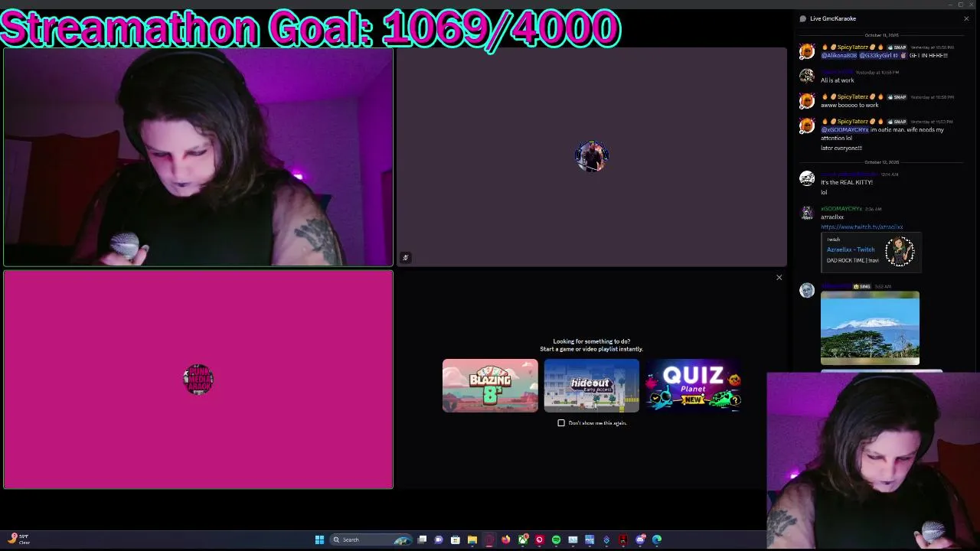Open the mountain landscape image in chat
Screen dimensions: 980x551
[870, 328]
